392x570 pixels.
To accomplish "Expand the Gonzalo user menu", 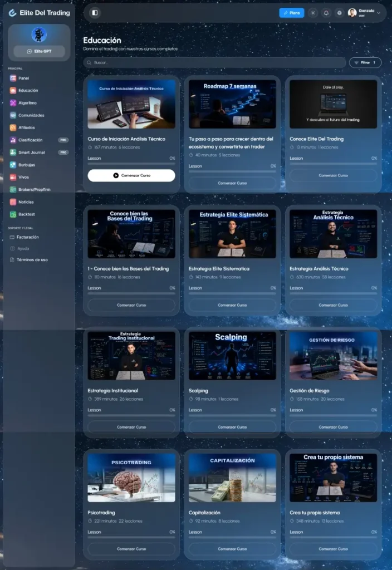I will [x=364, y=13].
